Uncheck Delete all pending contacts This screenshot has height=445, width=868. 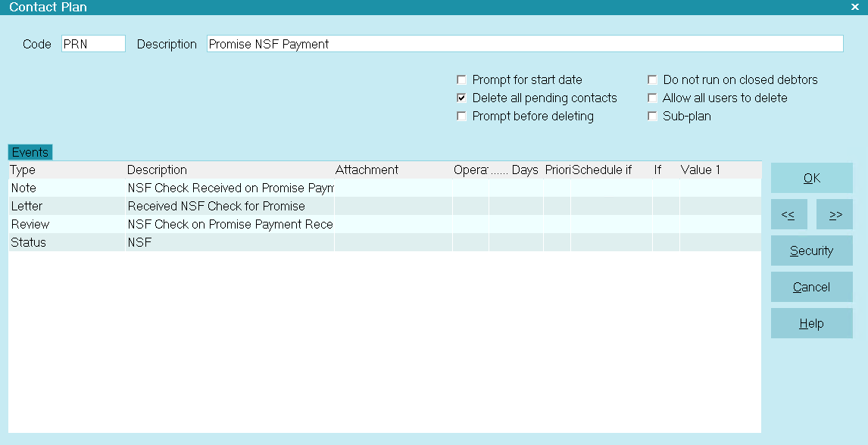[x=461, y=98]
